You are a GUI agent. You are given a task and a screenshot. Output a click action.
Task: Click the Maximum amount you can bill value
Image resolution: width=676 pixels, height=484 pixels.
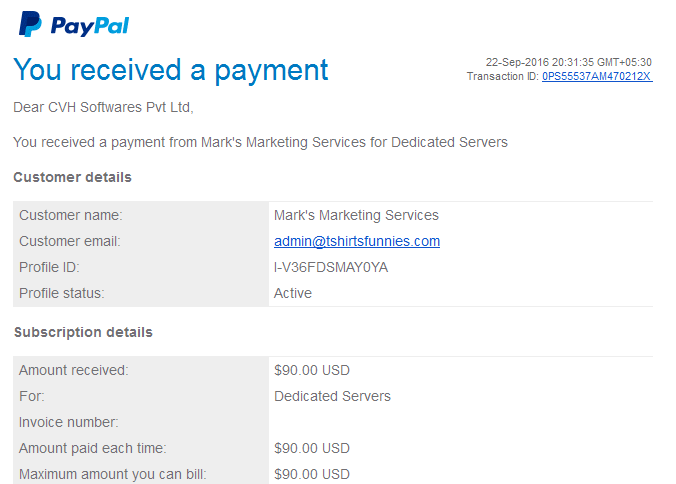coord(312,474)
